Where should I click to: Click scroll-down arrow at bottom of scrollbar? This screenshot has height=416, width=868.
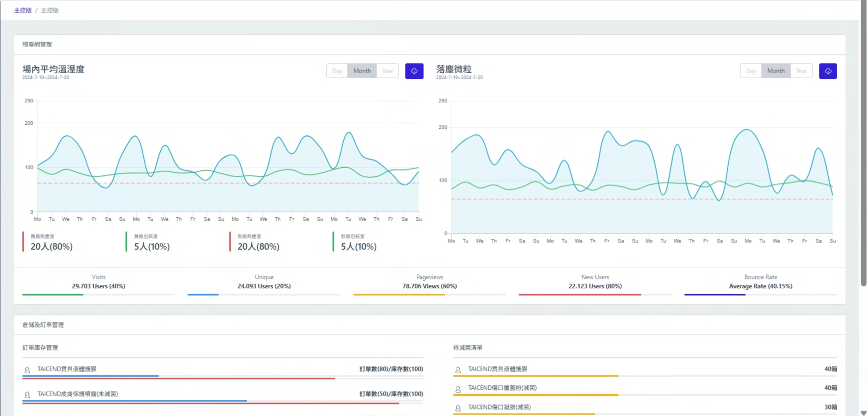click(x=864, y=413)
